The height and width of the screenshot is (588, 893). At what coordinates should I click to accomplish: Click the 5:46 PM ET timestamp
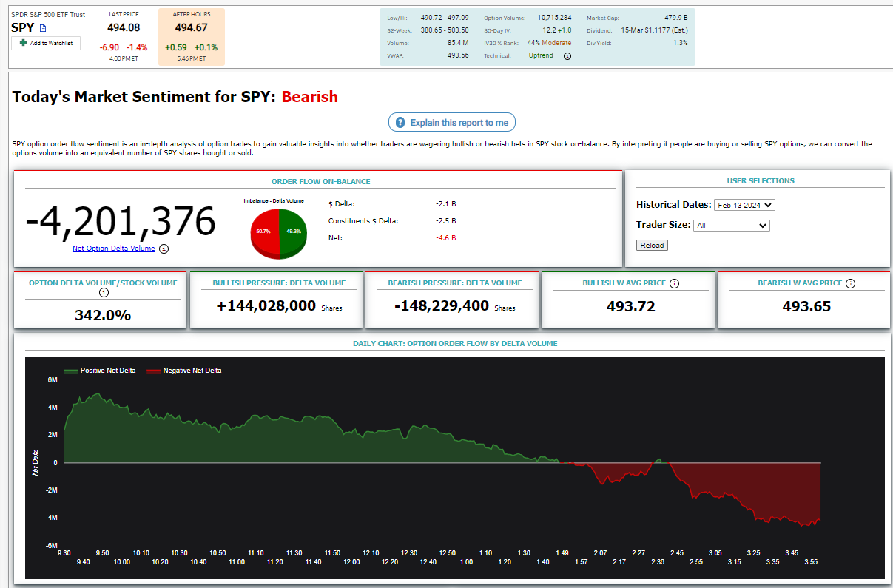click(191, 58)
